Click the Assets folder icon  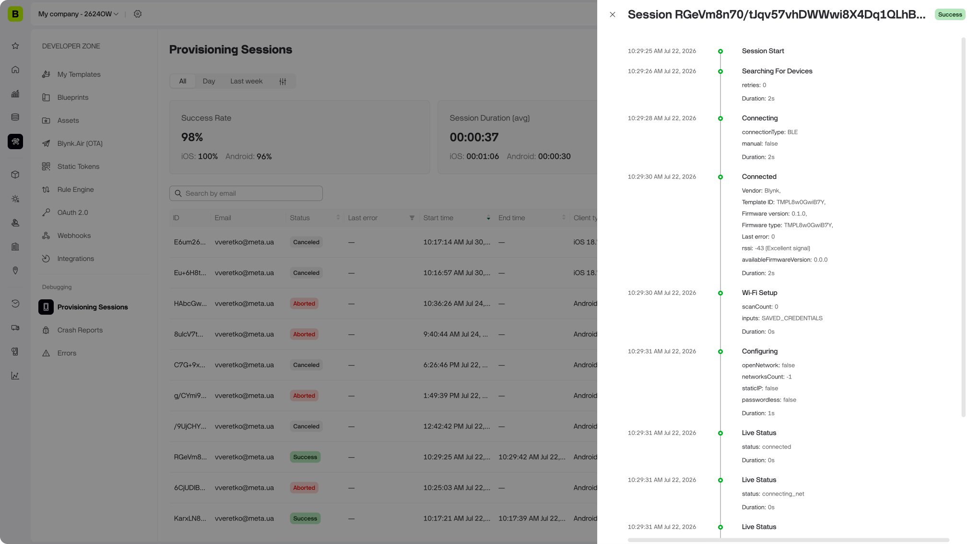[x=46, y=120]
